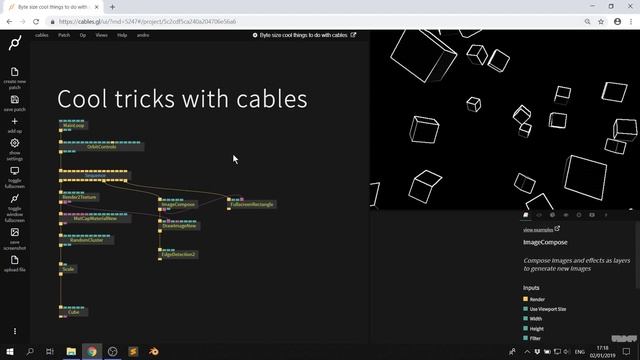640x360 pixels.
Task: Close the 'Byte size cool things' browser tab
Action: [97, 7]
